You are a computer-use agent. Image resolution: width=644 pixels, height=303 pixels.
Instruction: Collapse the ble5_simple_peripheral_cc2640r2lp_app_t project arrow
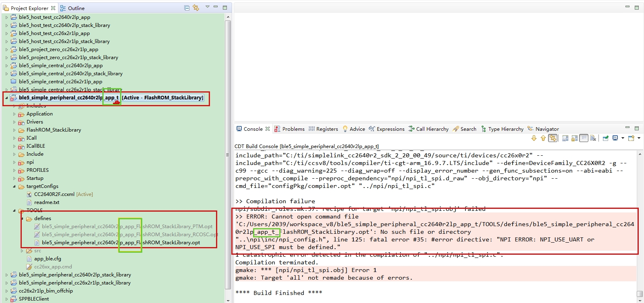6,98
